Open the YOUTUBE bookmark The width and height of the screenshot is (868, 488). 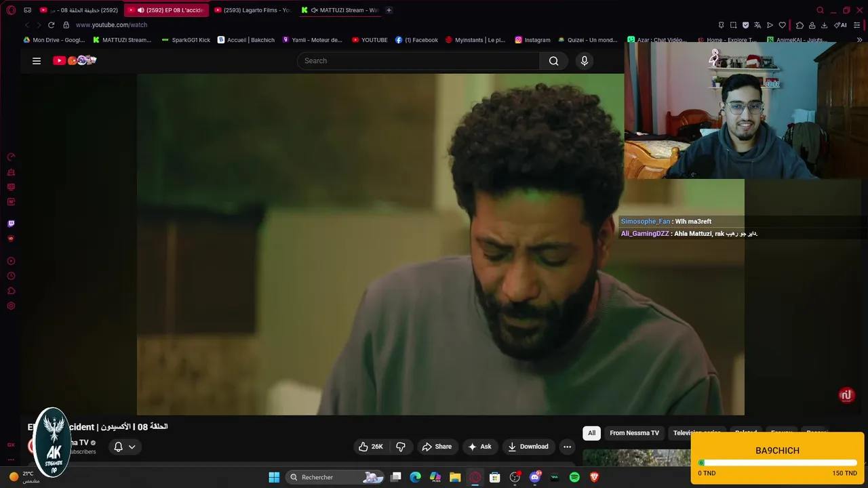[370, 40]
